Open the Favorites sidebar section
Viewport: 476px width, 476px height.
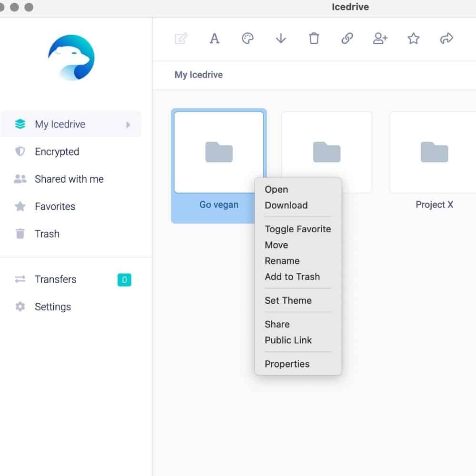(72, 207)
